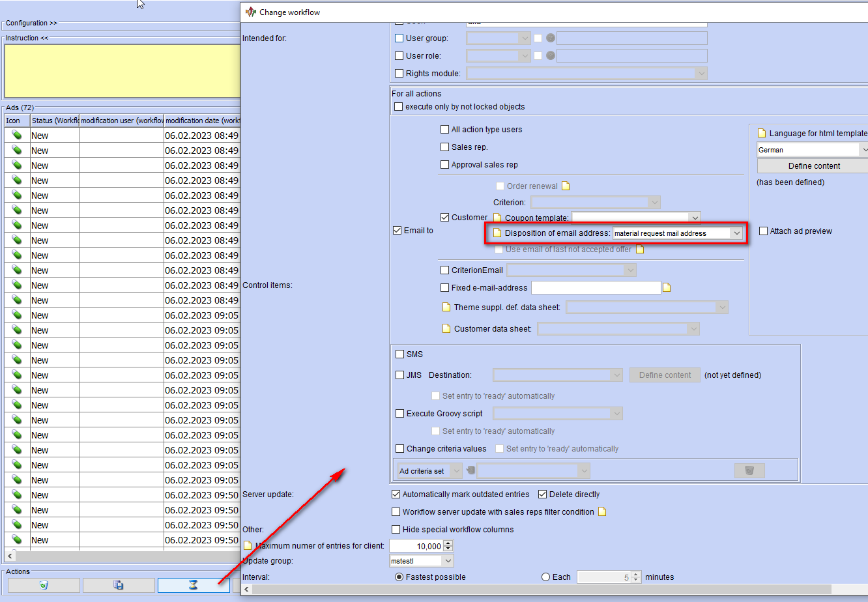Expand the German language dropdown
The image size is (868, 602).
[863, 150]
